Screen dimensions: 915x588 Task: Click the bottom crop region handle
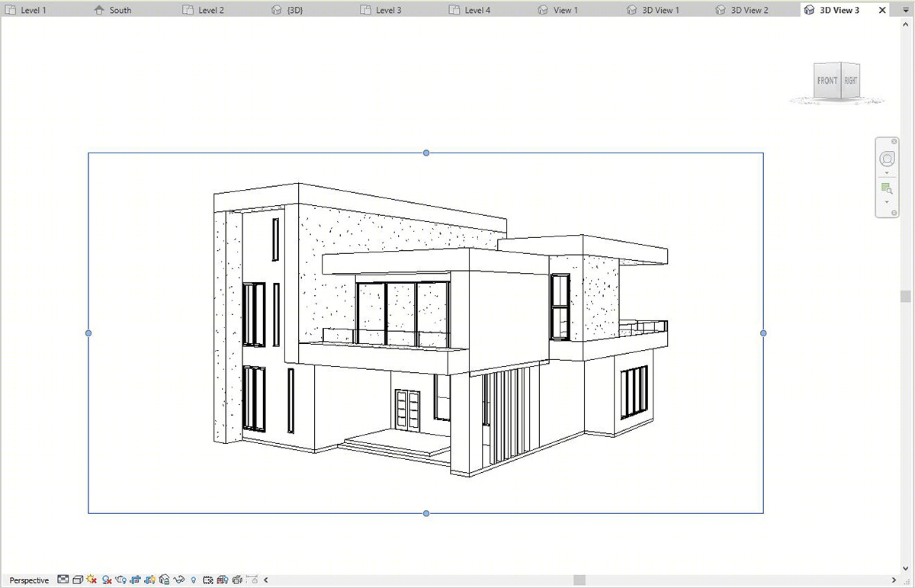426,513
